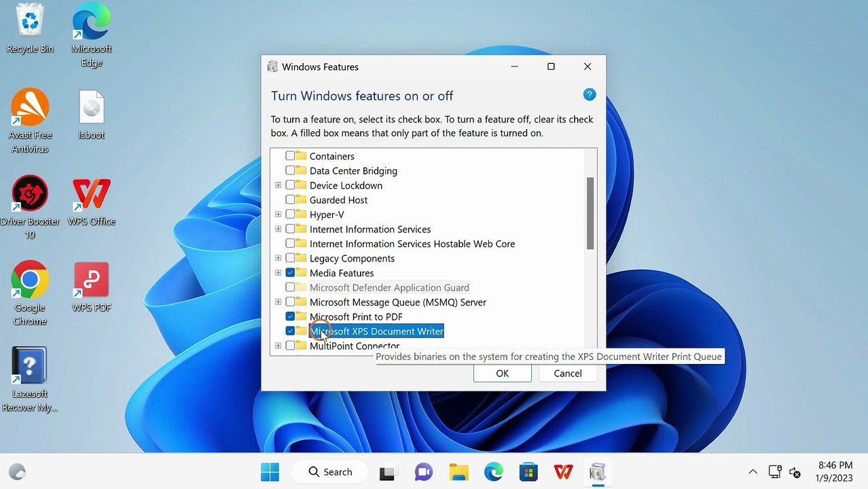Enable the Legacy Components checkbox

tap(290, 258)
